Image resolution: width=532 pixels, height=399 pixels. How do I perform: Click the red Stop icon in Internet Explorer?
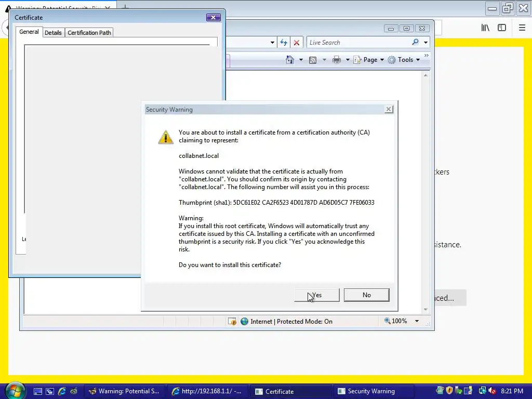click(297, 43)
